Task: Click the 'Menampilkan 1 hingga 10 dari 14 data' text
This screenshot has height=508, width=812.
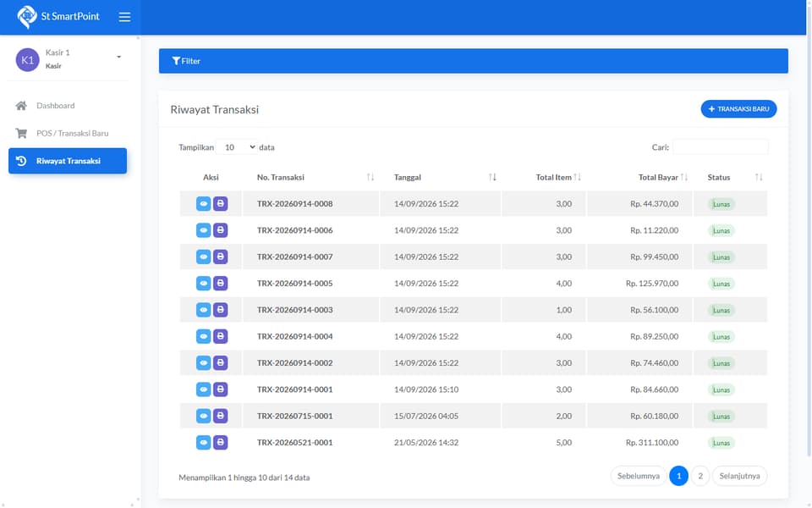Action: 244,478
